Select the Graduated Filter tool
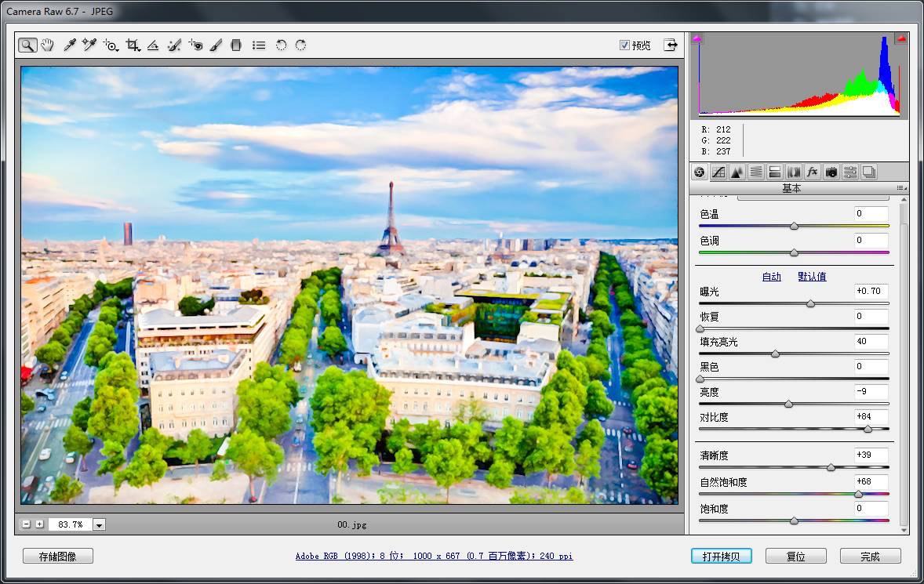The image size is (924, 584). (236, 45)
